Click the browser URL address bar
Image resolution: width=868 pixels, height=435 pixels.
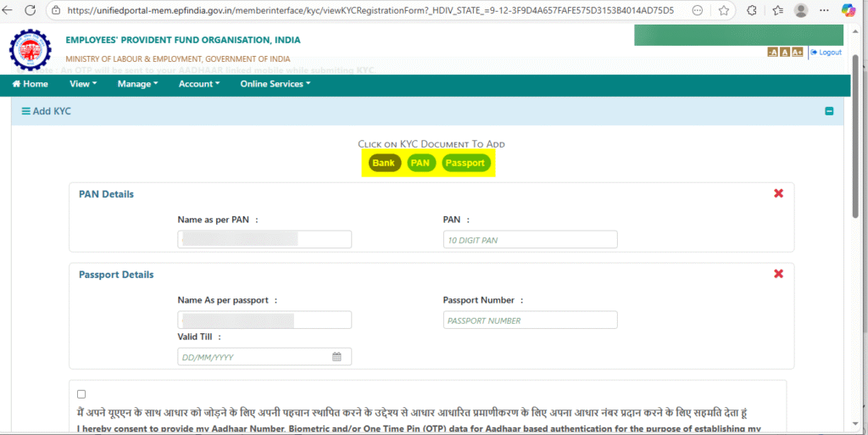[x=370, y=10]
